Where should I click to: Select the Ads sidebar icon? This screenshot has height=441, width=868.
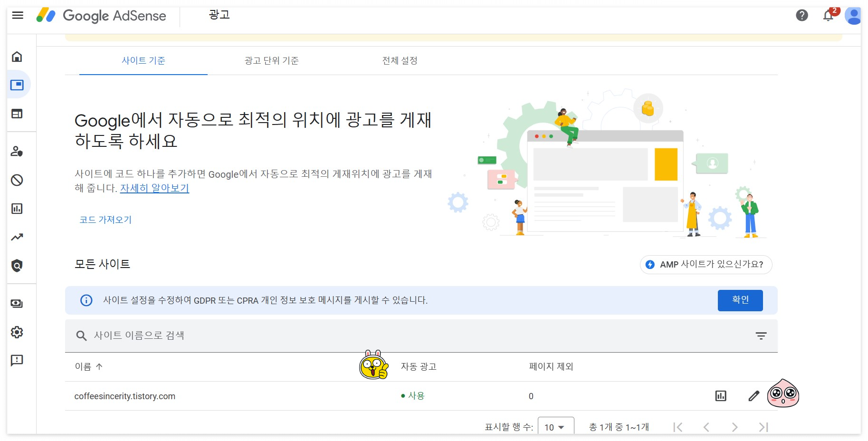tap(17, 85)
